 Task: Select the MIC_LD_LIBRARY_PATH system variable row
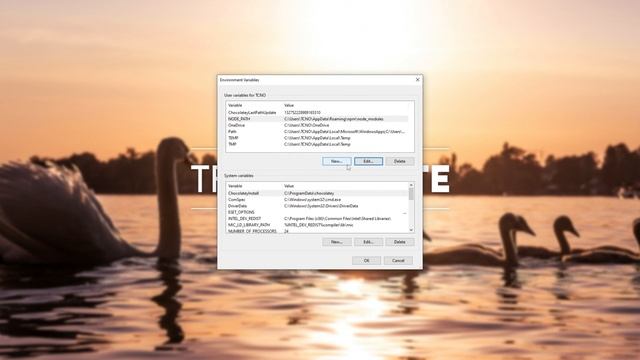point(317,225)
